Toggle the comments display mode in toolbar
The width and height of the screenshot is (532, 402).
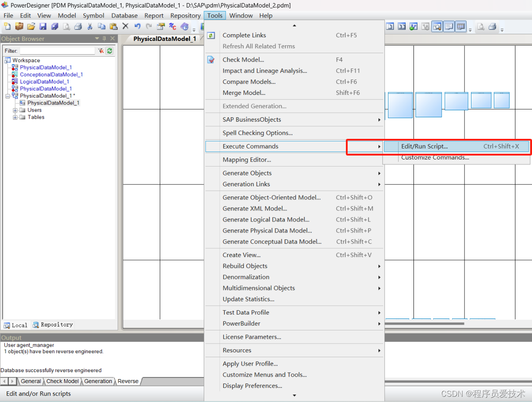(449, 26)
